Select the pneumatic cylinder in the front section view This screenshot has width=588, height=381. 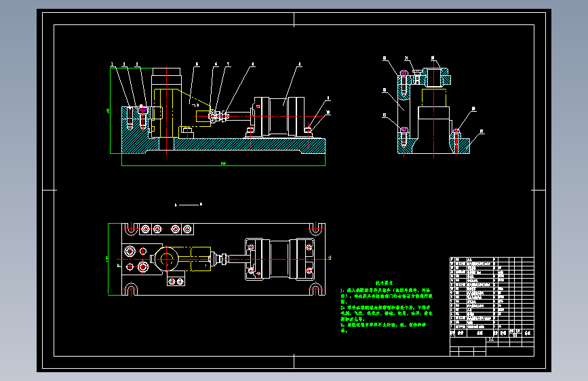click(279, 117)
